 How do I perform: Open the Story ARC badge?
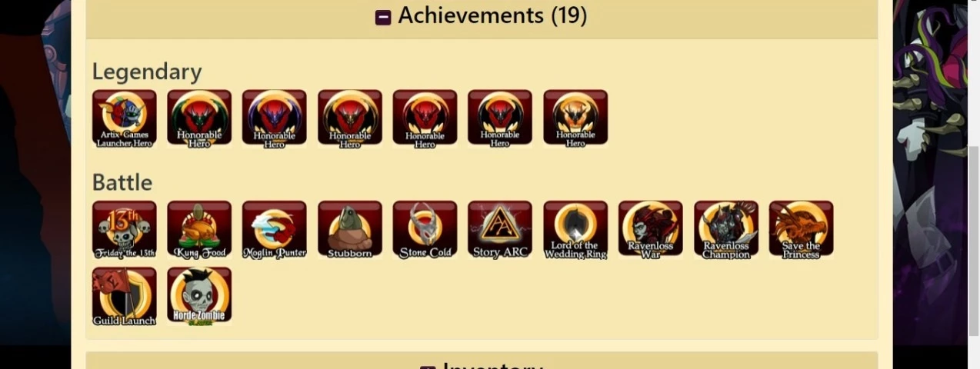[x=500, y=229]
